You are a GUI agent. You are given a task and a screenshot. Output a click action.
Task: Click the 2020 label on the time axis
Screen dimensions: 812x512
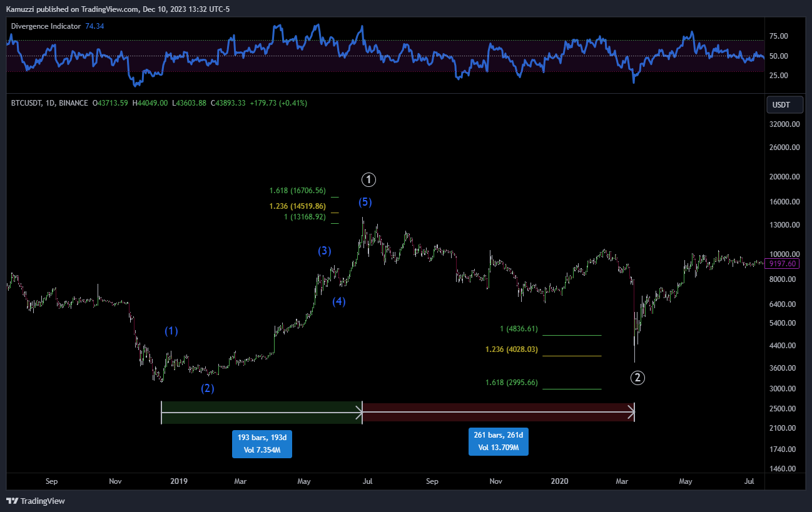point(559,481)
